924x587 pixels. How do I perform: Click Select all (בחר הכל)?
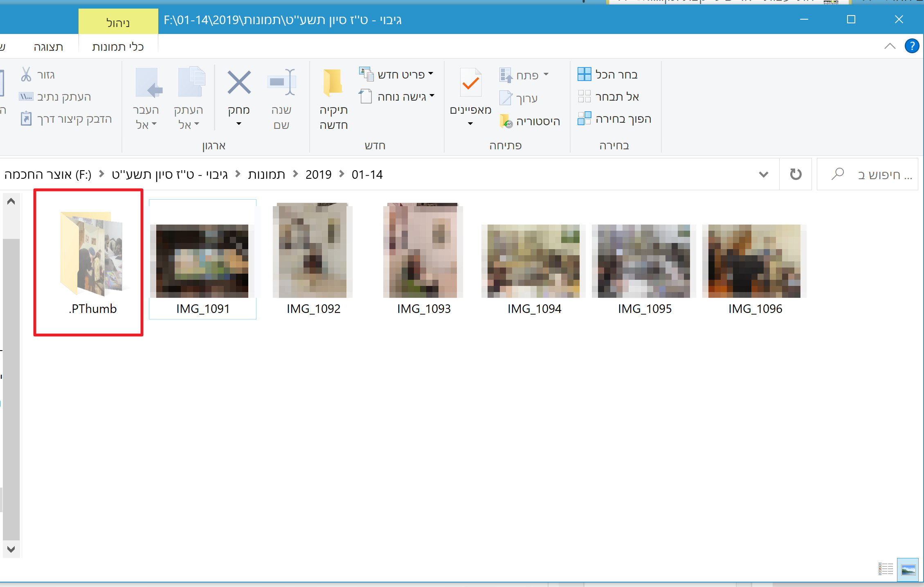pos(608,75)
